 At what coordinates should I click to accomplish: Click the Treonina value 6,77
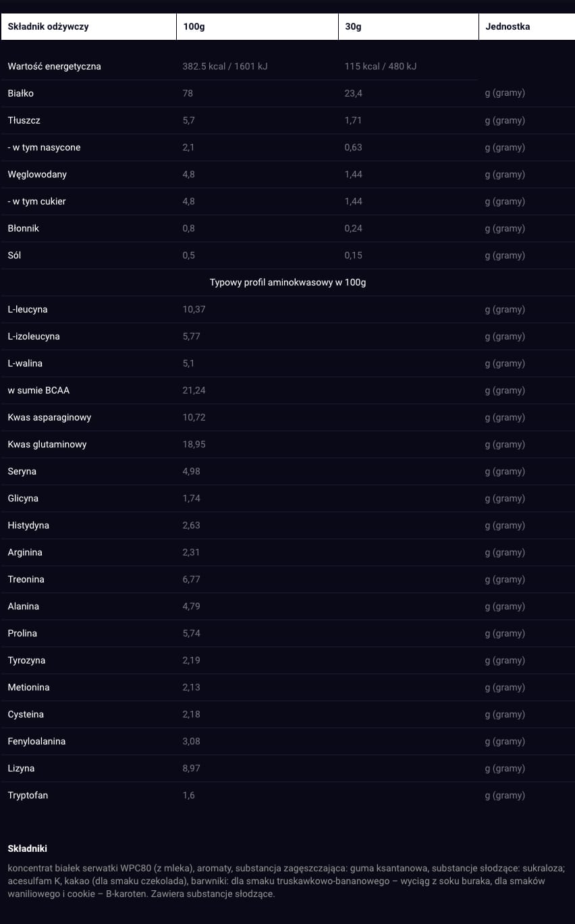coord(191,579)
